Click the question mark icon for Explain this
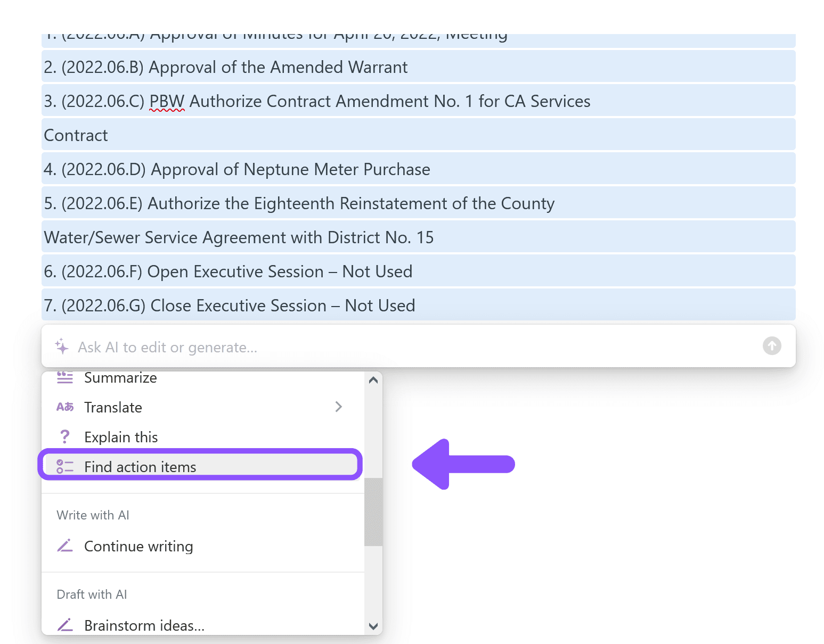The height and width of the screenshot is (644, 824). 64,437
